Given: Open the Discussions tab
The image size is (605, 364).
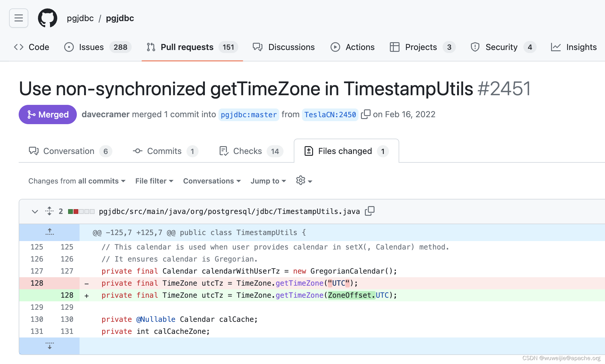Looking at the screenshot, I should coord(284,47).
